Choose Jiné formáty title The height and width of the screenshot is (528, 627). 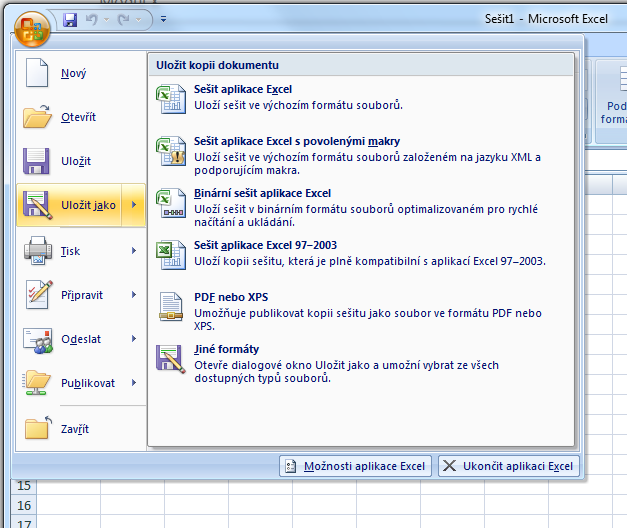[226, 349]
